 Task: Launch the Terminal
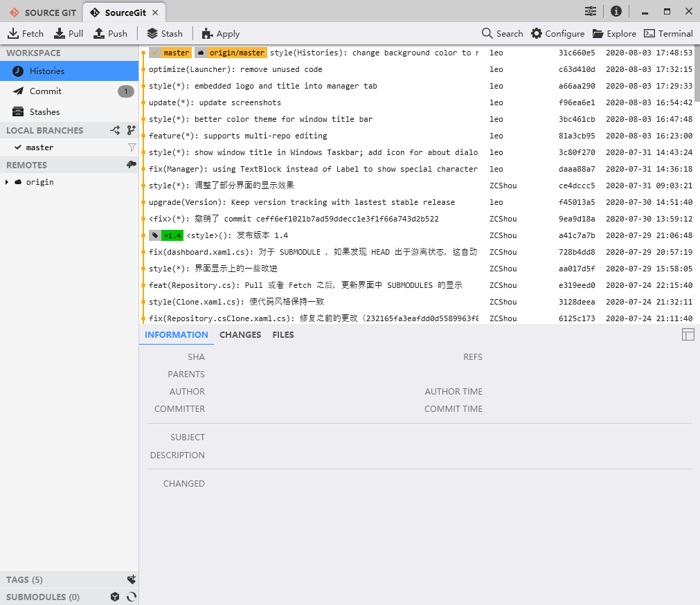pyautogui.click(x=668, y=33)
